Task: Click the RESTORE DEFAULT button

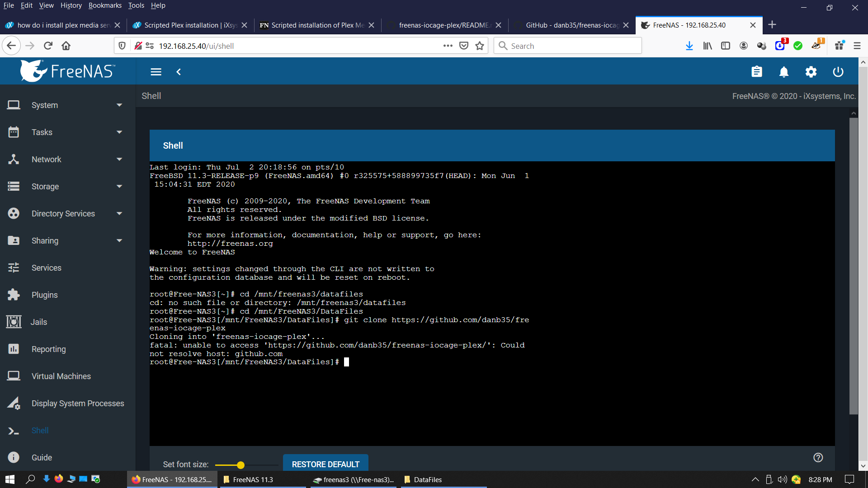Action: [325, 464]
